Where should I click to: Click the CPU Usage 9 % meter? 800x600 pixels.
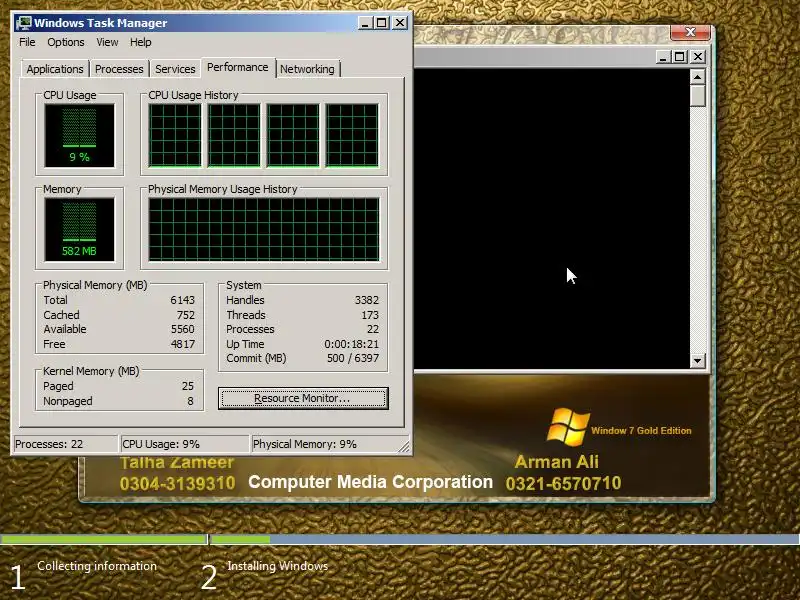80,136
